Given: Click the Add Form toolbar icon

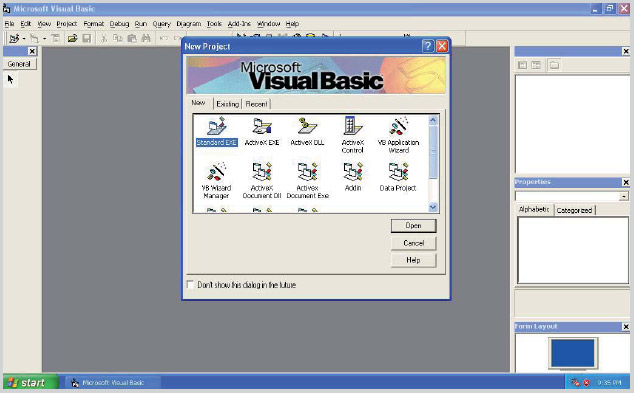Looking at the screenshot, I should click(35, 38).
